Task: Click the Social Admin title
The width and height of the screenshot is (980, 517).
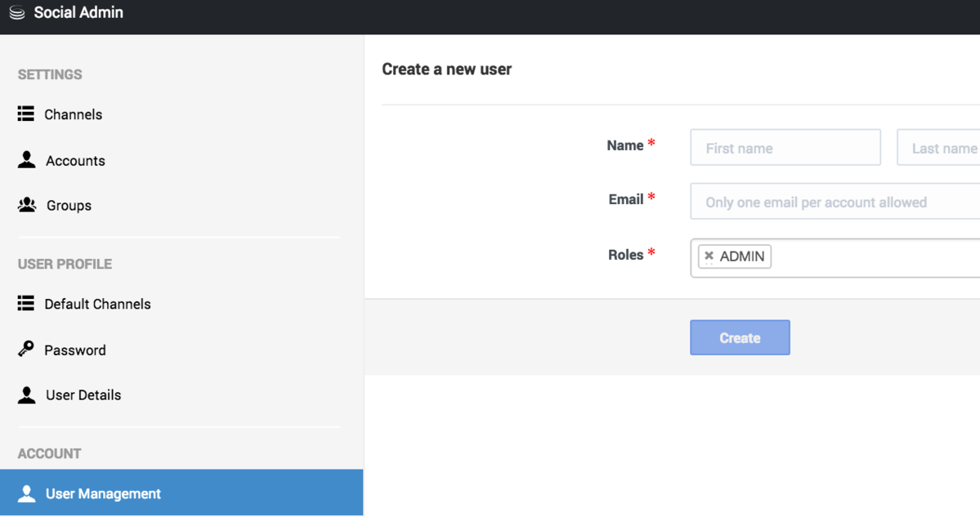Action: coord(78,12)
